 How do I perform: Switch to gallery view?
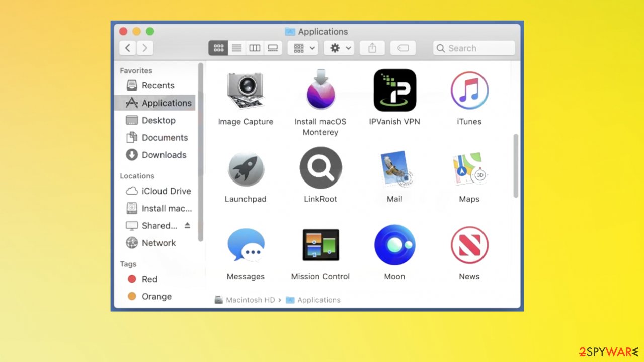point(273,48)
